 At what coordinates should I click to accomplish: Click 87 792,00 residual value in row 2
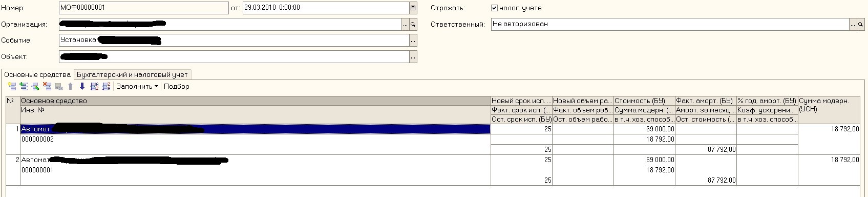[x=706, y=180]
